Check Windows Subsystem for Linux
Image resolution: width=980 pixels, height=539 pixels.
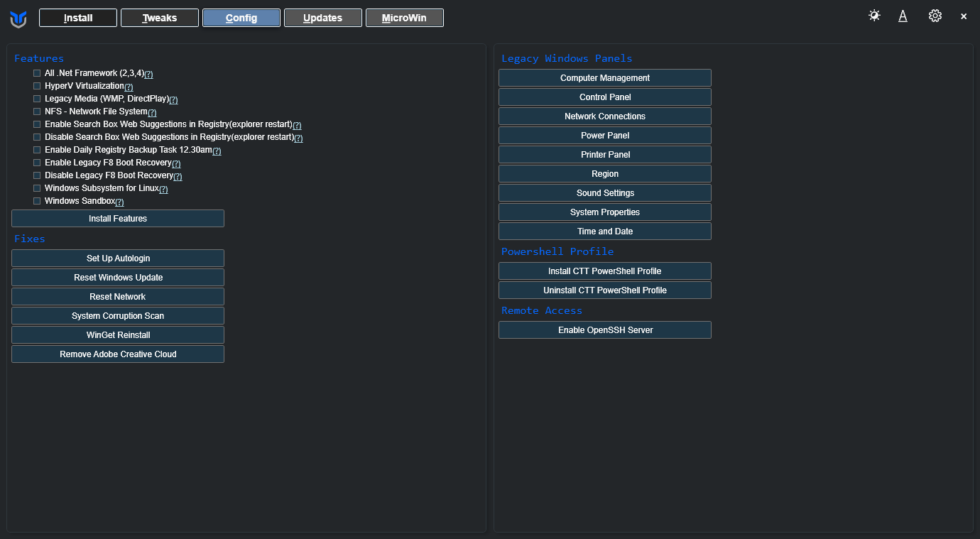coord(37,188)
